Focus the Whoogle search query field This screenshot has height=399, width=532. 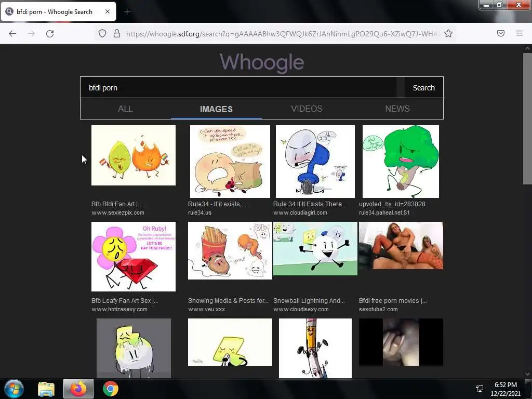[x=238, y=87]
